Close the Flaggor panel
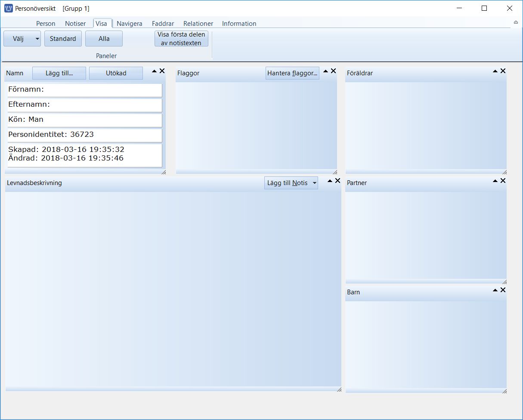Viewport: 523px width, 420px height. pos(333,71)
